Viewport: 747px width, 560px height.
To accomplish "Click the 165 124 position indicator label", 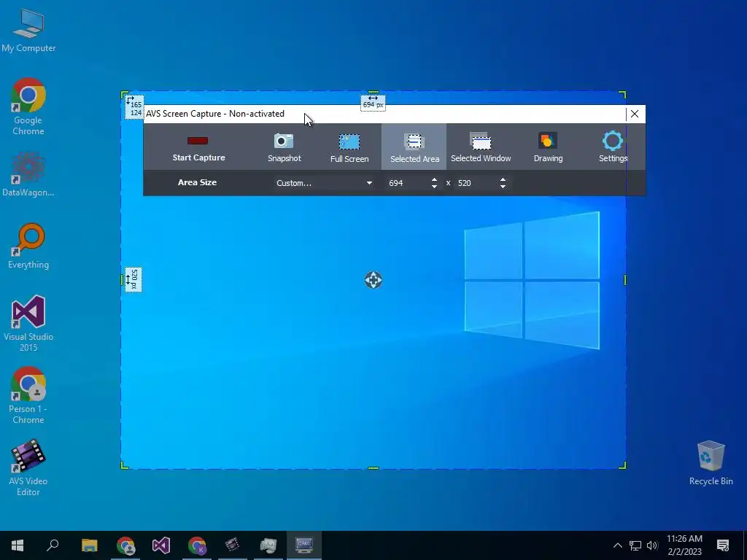I will click(x=134, y=108).
